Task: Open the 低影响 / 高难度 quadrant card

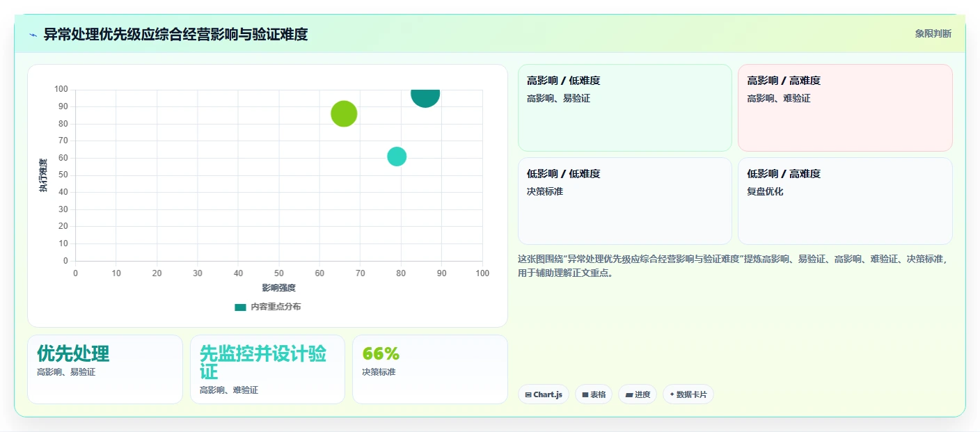Action: [x=845, y=201]
